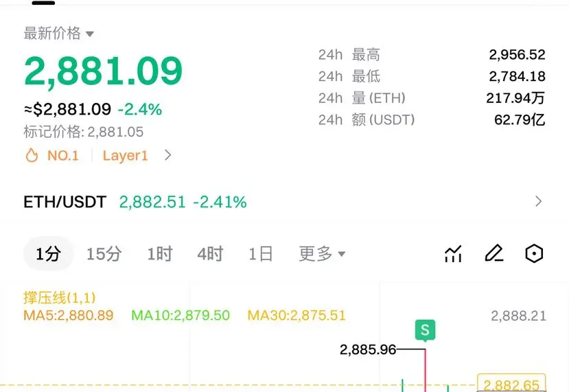Switch to the 15分 timeframe
The image size is (569, 392).
click(x=104, y=253)
